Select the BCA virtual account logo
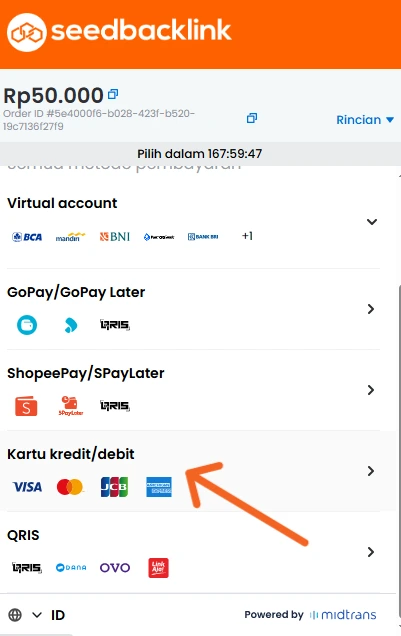Viewport: 401px width, 636px height. point(27,237)
